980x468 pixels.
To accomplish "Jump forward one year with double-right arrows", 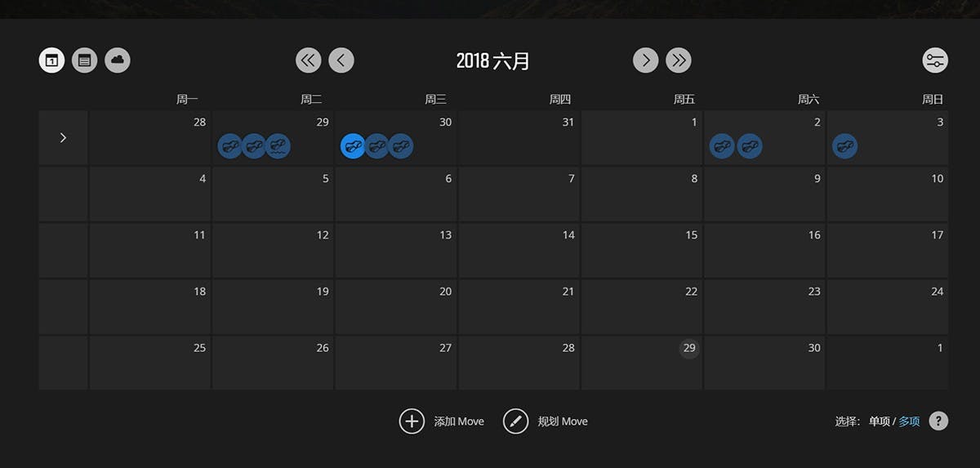I will coord(679,60).
